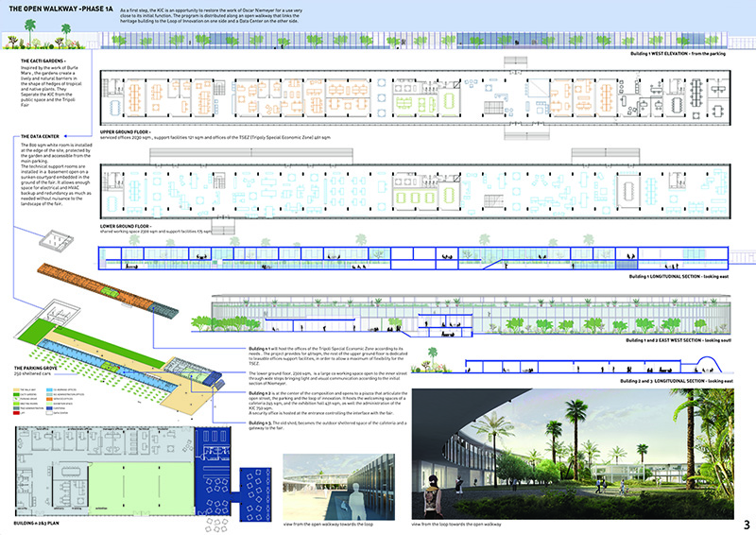Select 'THE CACTI GARDENS' heading
The width and height of the screenshot is (756, 535).
click(43, 59)
